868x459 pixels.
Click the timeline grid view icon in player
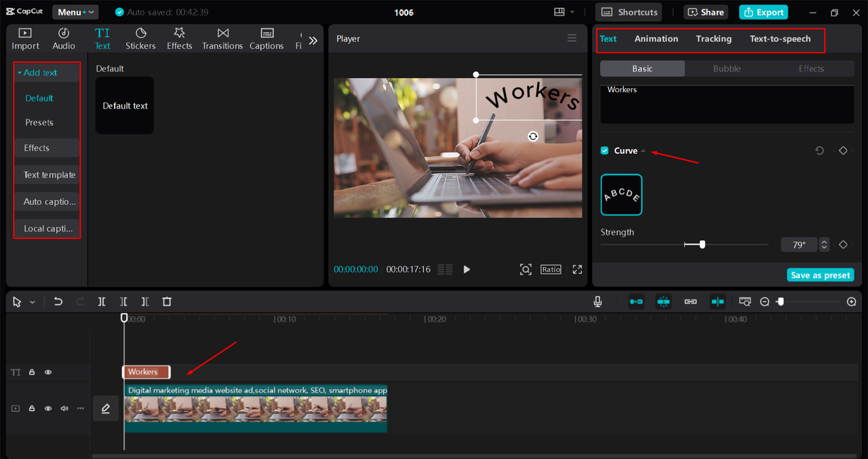445,269
